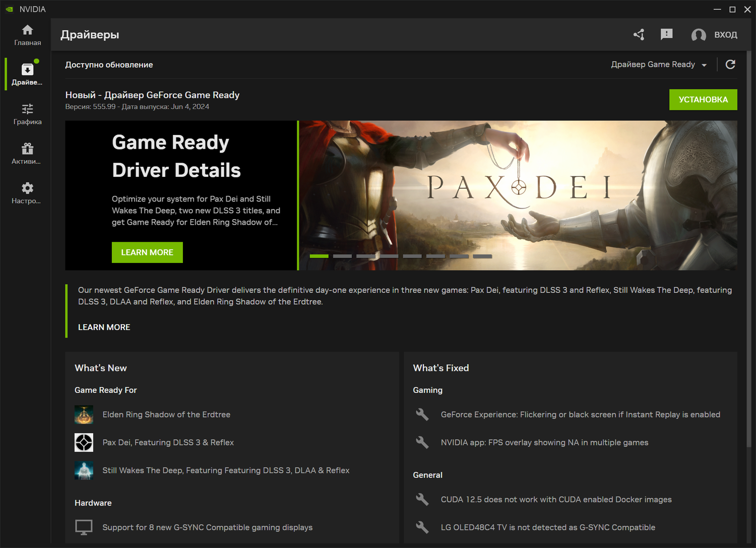Click the feedback exclamation icon
Viewport: 756px width, 548px height.
[x=666, y=34]
